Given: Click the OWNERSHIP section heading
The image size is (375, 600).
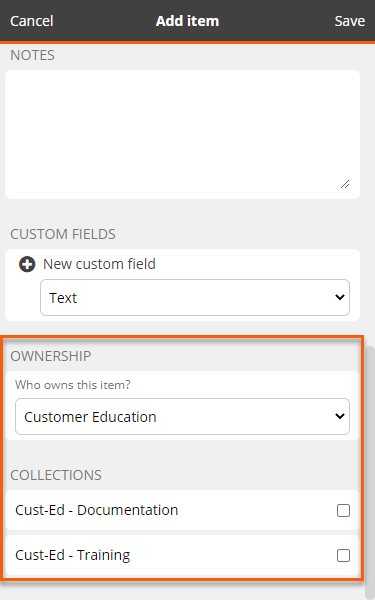Looking at the screenshot, I should (51, 356).
